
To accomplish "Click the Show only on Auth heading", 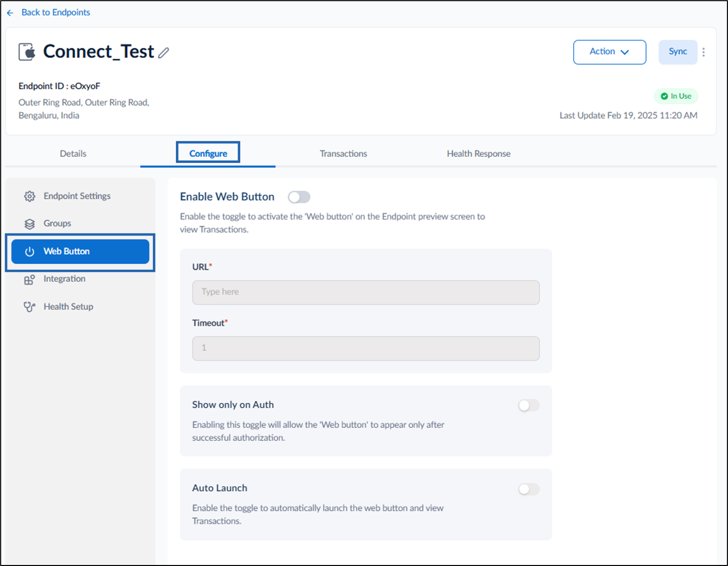I will (x=233, y=405).
